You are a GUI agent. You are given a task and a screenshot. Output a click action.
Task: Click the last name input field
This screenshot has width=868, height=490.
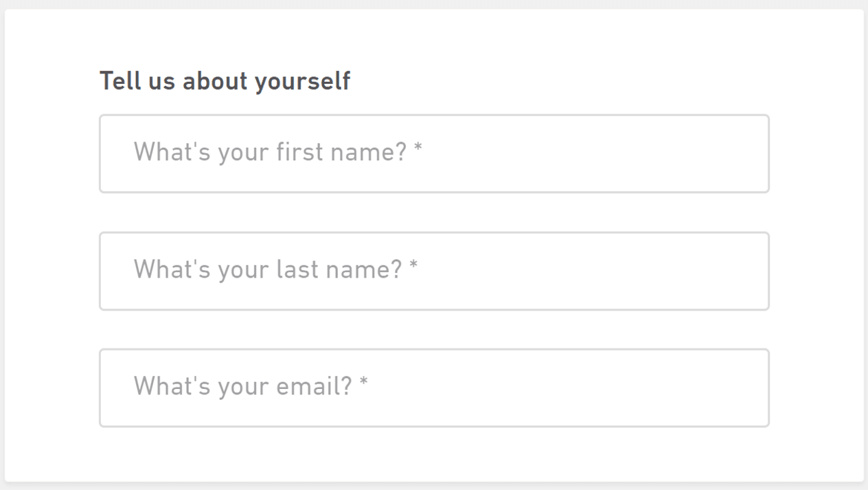[x=434, y=271]
